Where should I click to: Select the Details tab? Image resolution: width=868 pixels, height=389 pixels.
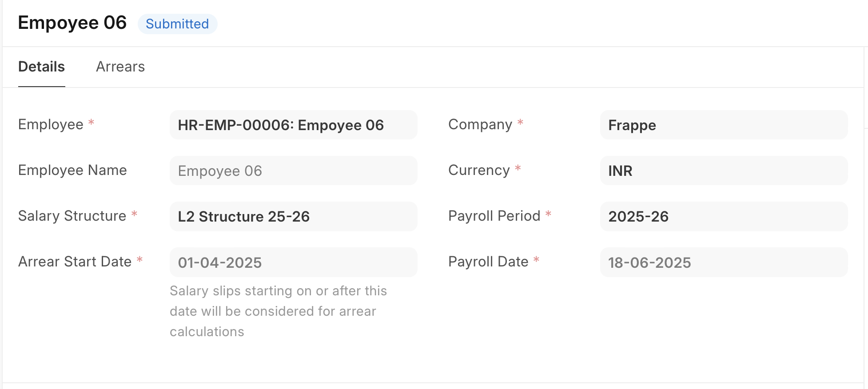[41, 67]
